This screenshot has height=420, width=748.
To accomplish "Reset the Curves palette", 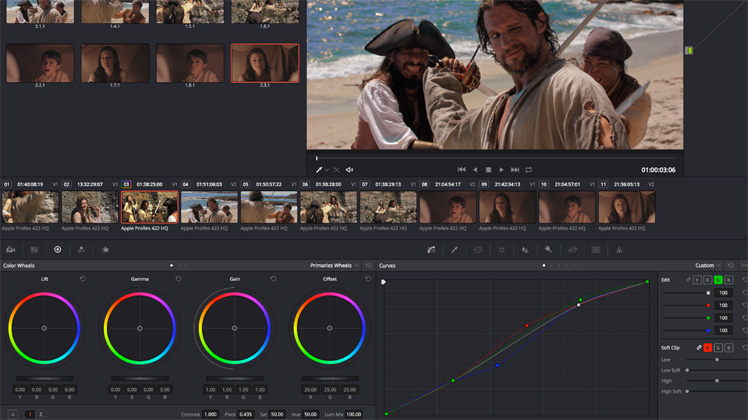I will 730,266.
